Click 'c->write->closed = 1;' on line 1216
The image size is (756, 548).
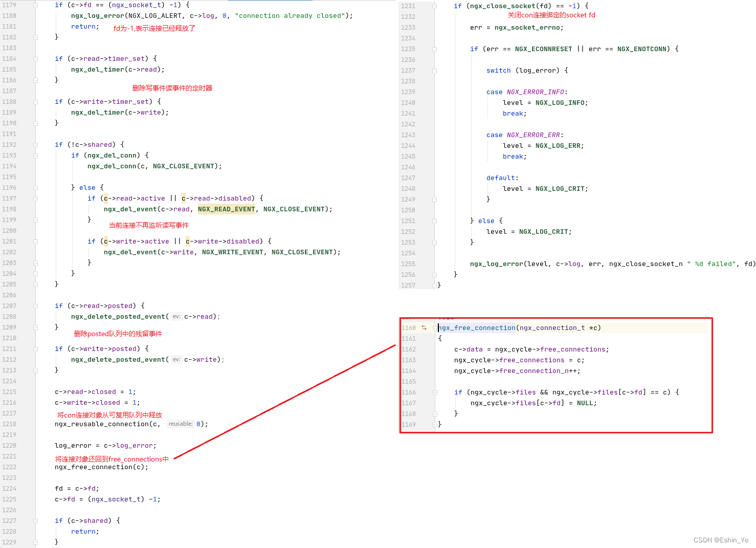[x=97, y=403]
